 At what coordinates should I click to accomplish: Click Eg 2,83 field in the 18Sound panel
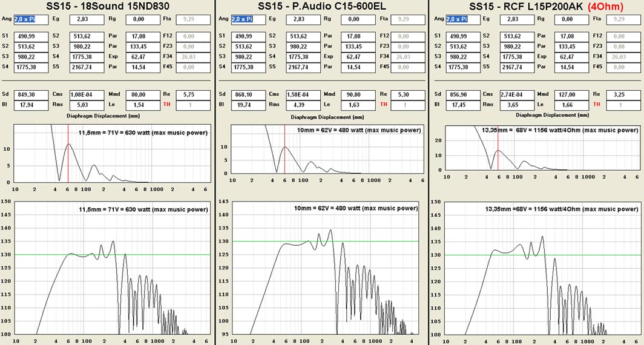tap(87, 19)
